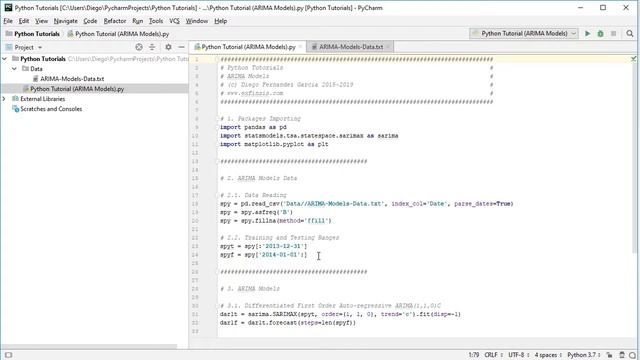Viewport: 640px width, 360px height.
Task: Place cursor on 'import pandas as pd' line
Action: pos(253,127)
